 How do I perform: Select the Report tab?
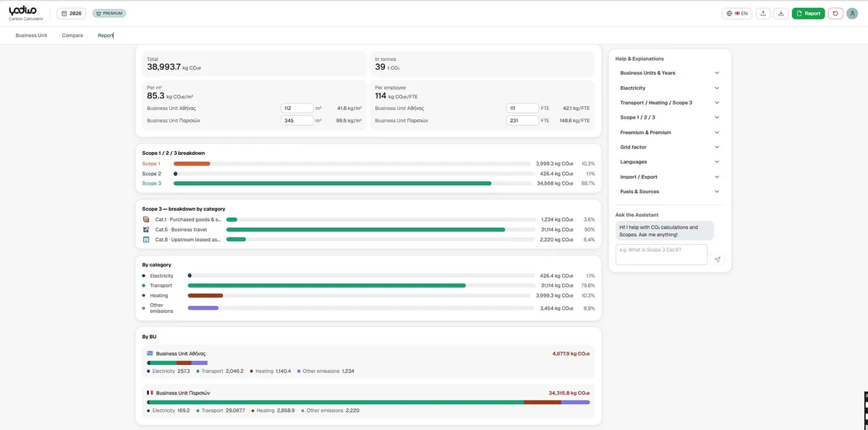point(106,35)
